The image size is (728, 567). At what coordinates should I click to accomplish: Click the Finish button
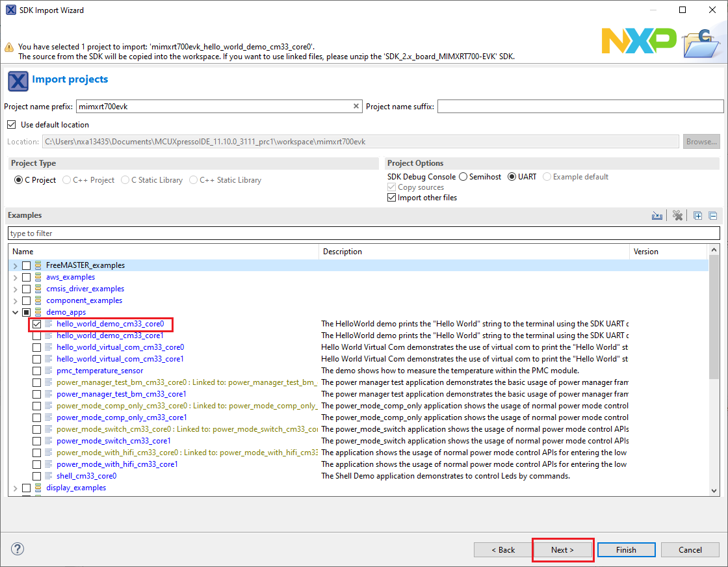pos(626,550)
